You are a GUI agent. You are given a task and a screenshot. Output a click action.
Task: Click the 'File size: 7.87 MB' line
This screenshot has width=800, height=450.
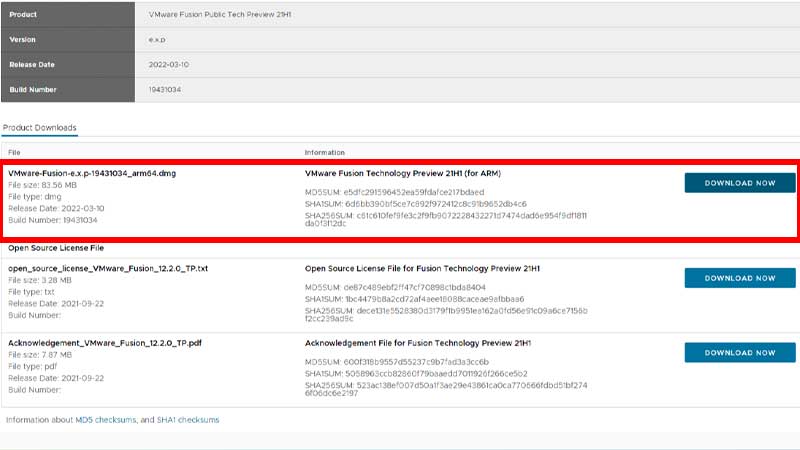[x=40, y=355]
